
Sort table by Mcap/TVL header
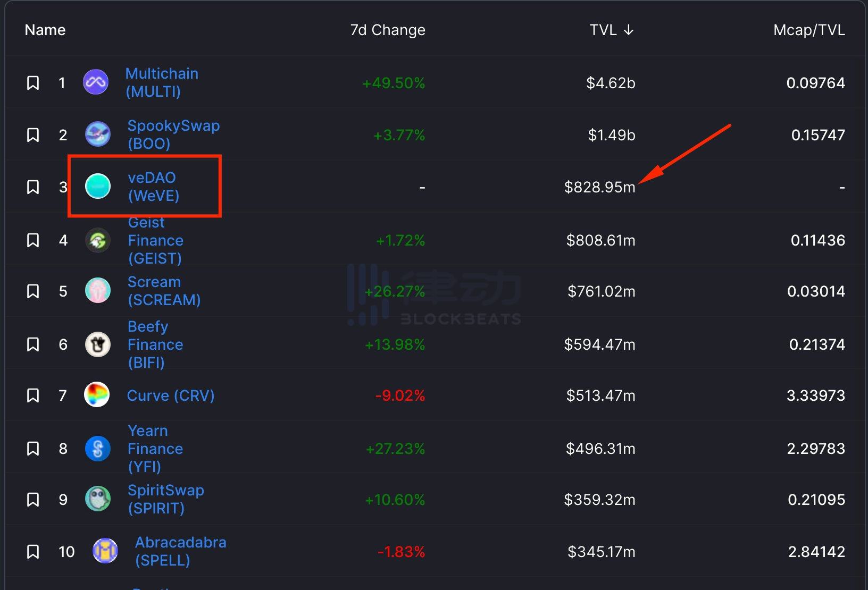[808, 30]
